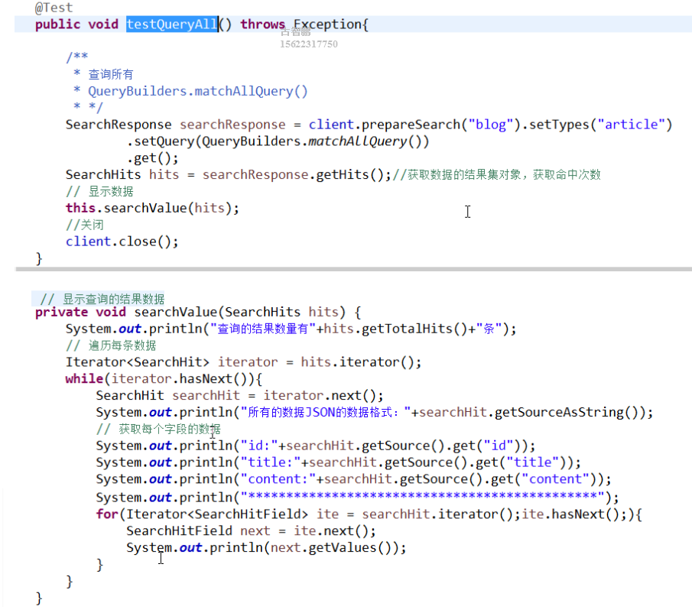The width and height of the screenshot is (692, 616).
Task: Click the client.close() statement
Action: [122, 242]
